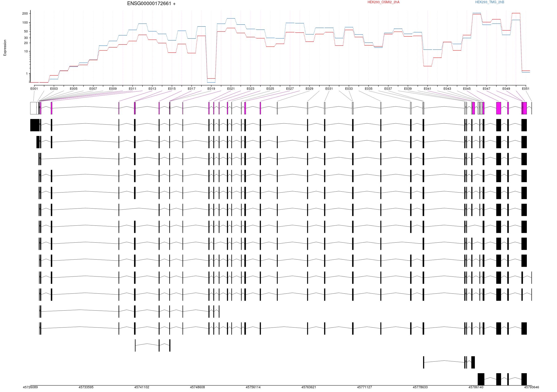The image size is (557, 392).
Task: Click the wide black first exon of top transcript
Action: [35, 125]
